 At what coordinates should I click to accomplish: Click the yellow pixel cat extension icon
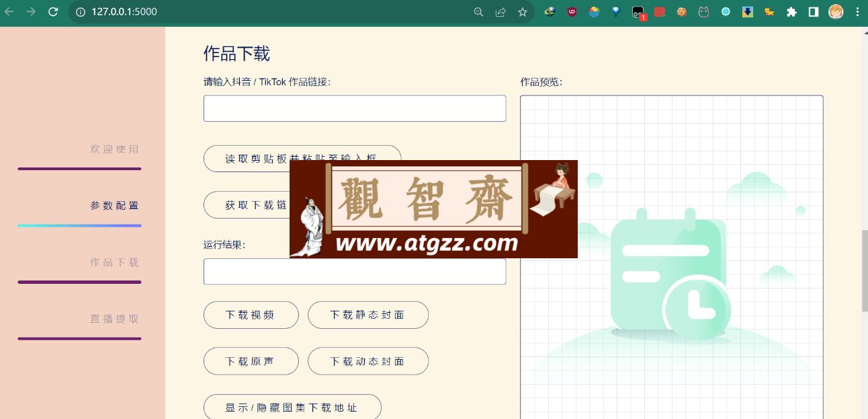[x=769, y=11]
